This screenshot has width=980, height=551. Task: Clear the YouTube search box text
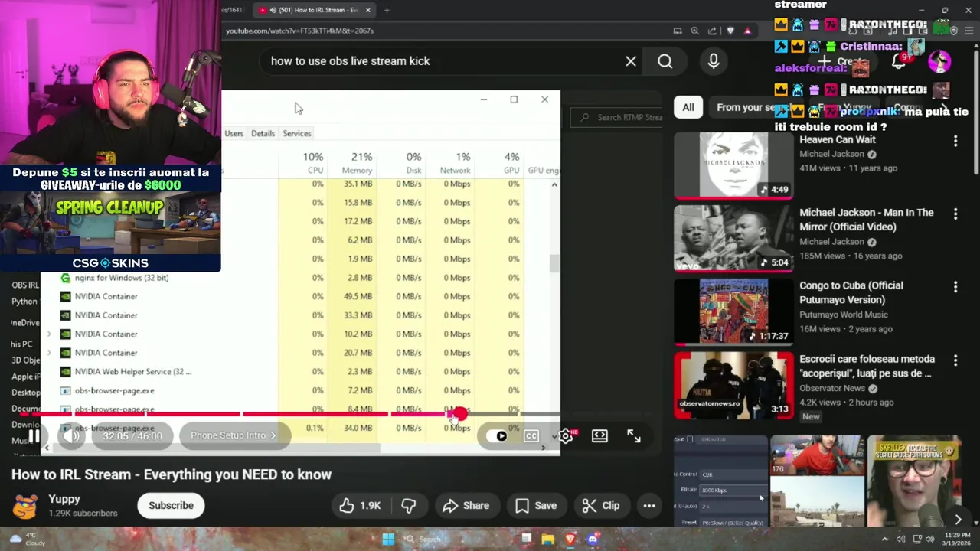tap(631, 61)
